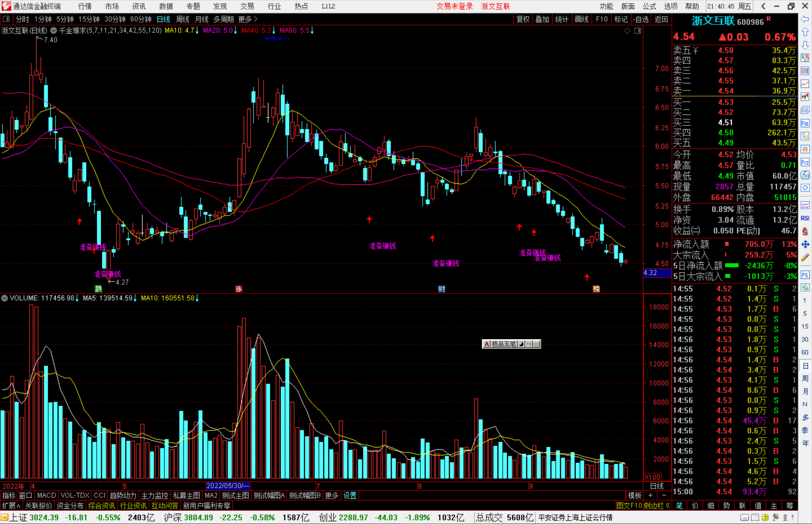Click the 返回 return button
This screenshot has width=812, height=524.
661,19
